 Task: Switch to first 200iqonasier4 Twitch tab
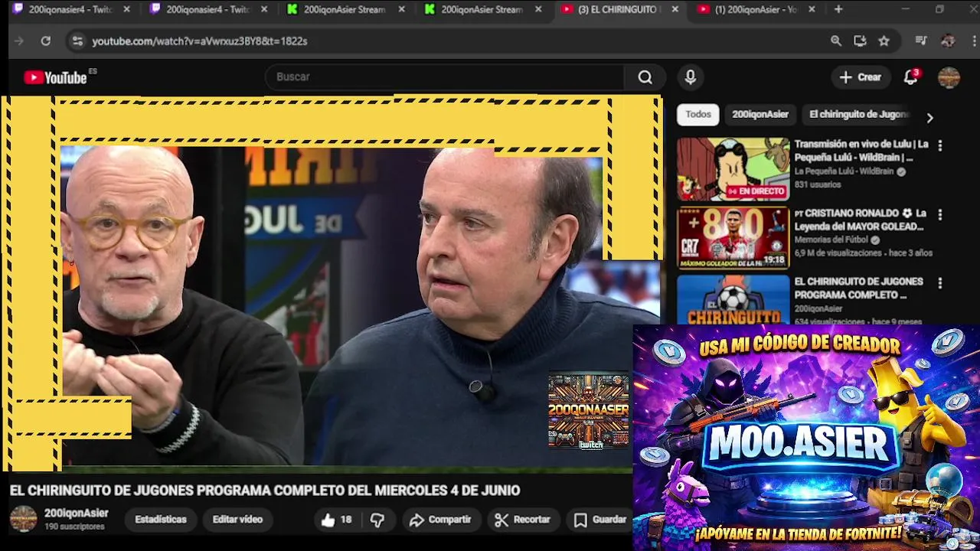pyautogui.click(x=70, y=10)
